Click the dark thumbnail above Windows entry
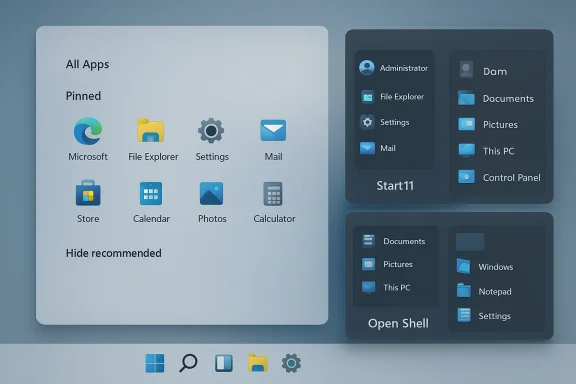This screenshot has height=384, width=576. click(470, 241)
